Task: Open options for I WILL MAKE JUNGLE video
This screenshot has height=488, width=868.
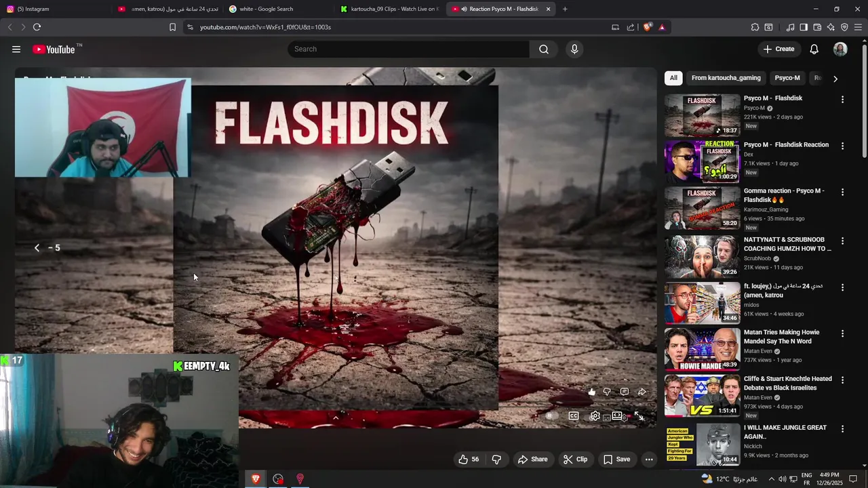Action: pos(842,429)
